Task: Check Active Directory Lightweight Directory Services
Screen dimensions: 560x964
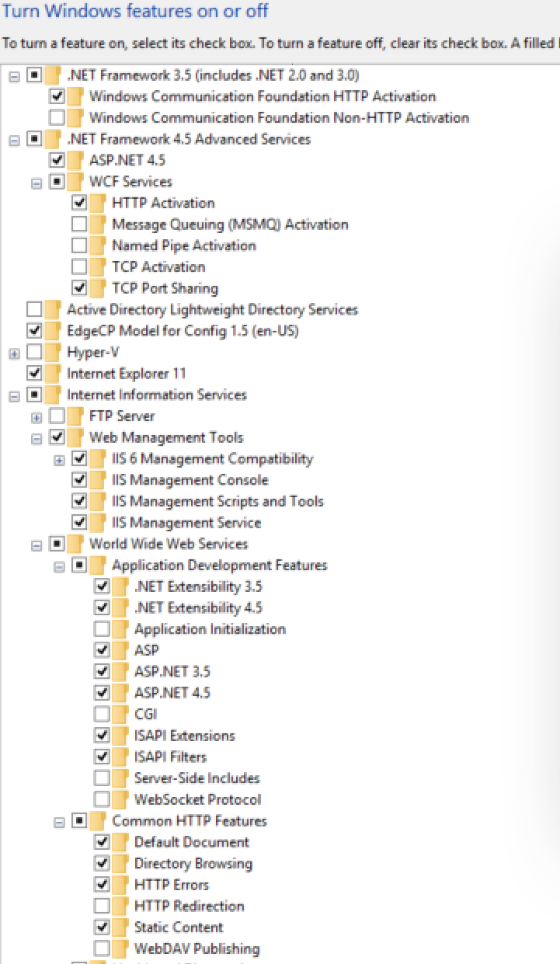Action: [x=34, y=310]
